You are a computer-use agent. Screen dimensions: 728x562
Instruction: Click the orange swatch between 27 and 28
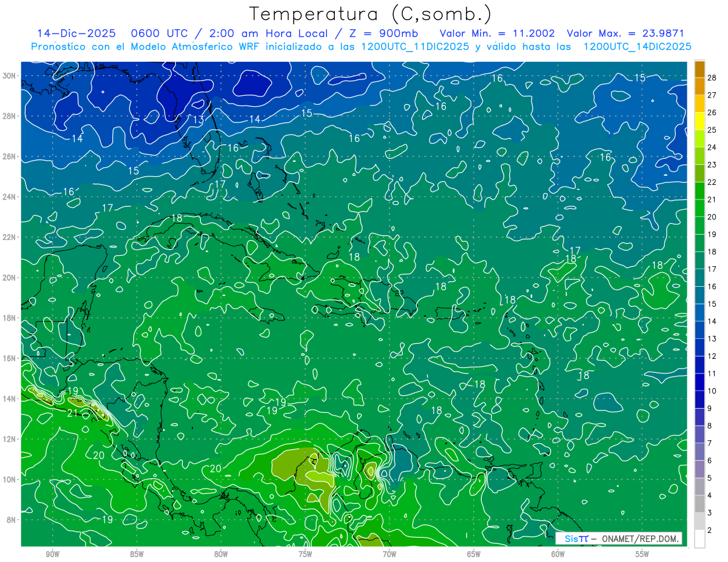[699, 86]
